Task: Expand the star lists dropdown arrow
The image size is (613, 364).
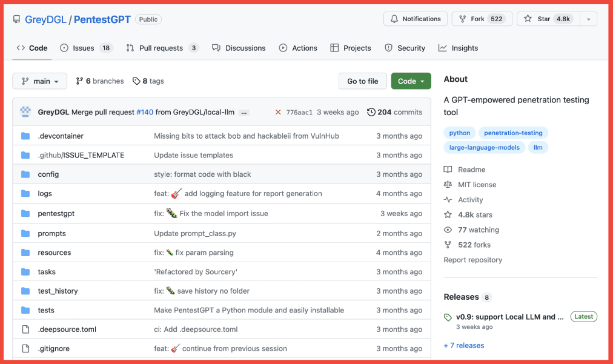Action: tap(588, 19)
